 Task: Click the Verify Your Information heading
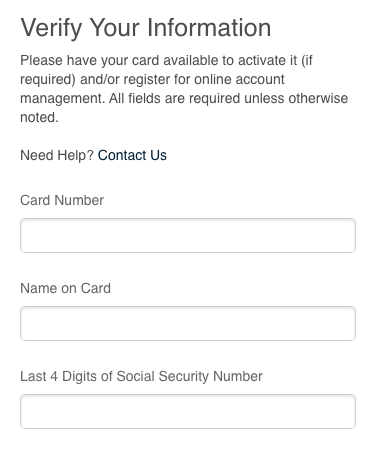pos(146,28)
